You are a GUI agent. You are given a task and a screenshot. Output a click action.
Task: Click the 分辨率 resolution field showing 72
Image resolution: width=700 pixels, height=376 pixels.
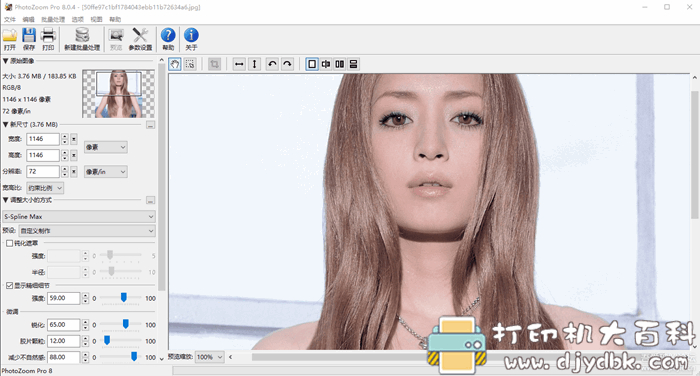pyautogui.click(x=42, y=171)
